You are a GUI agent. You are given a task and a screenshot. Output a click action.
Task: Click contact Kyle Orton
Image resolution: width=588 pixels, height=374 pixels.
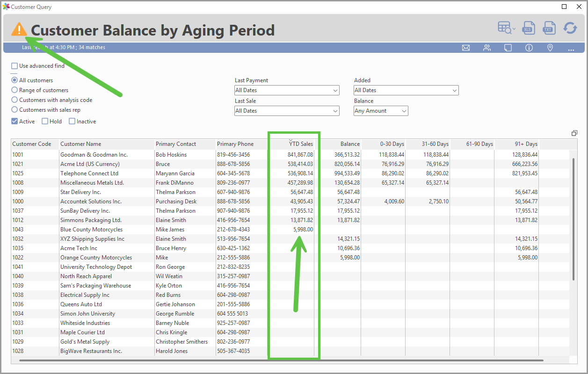click(x=169, y=286)
